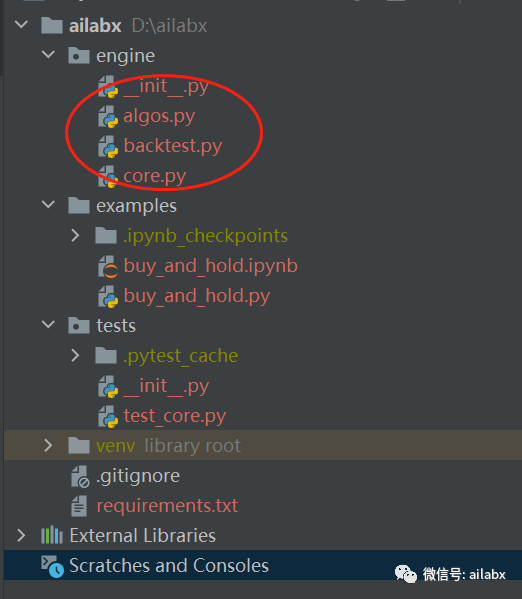Click the engine package folder icon

[x=79, y=56]
